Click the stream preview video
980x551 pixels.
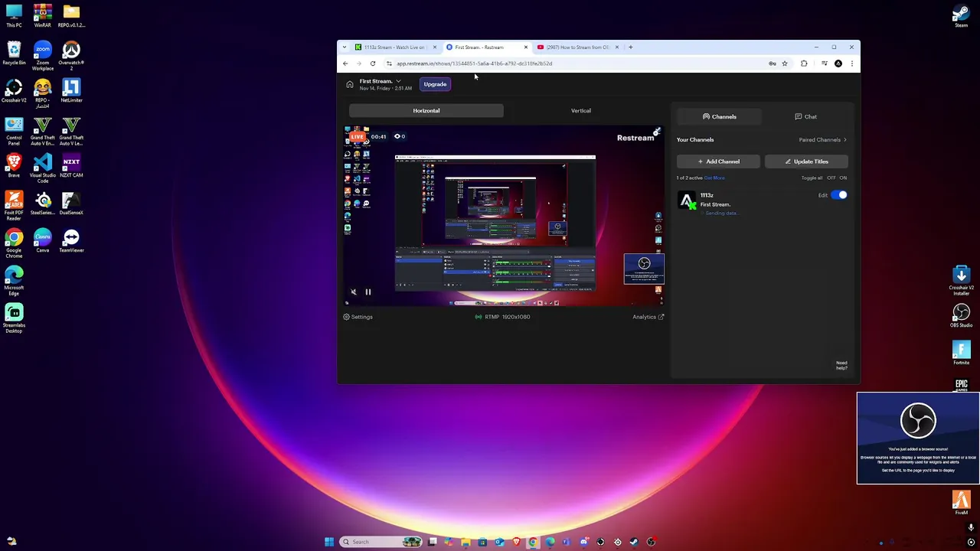[503, 216]
